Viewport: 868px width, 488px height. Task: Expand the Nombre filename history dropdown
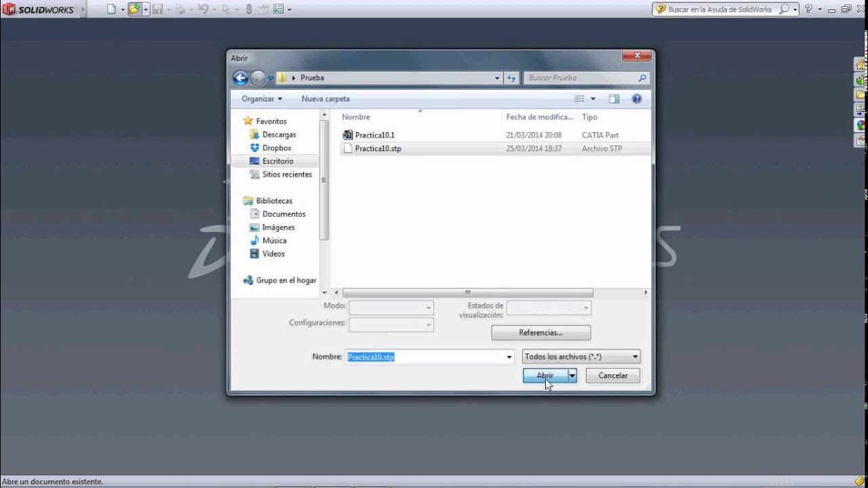[509, 357]
